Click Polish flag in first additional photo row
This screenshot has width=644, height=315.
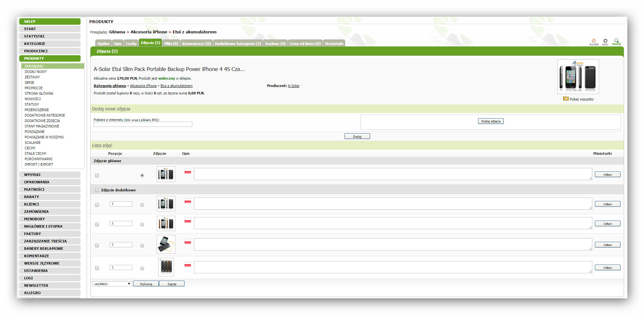click(x=188, y=201)
